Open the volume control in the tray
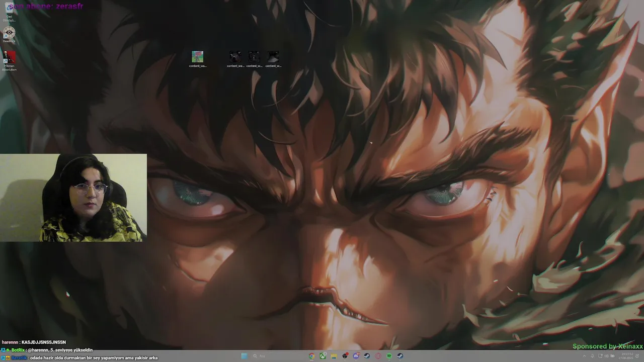Image resolution: width=644 pixels, height=362 pixels. point(606,356)
